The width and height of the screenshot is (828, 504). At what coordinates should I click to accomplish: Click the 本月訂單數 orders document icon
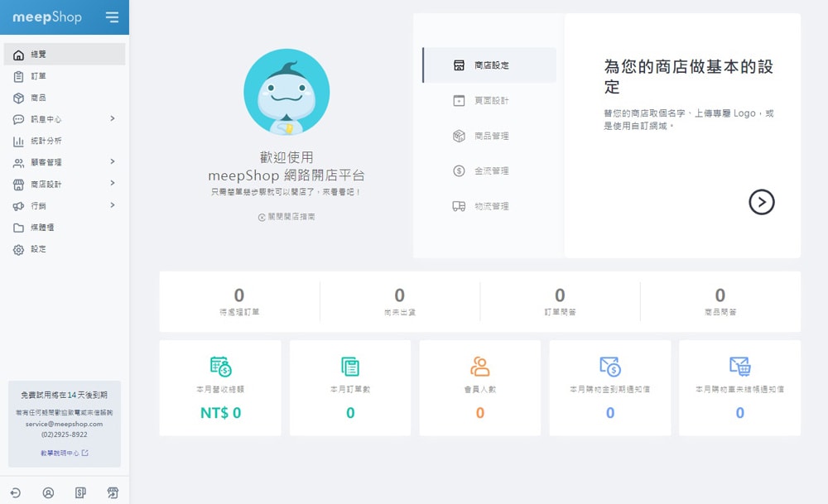[350, 367]
